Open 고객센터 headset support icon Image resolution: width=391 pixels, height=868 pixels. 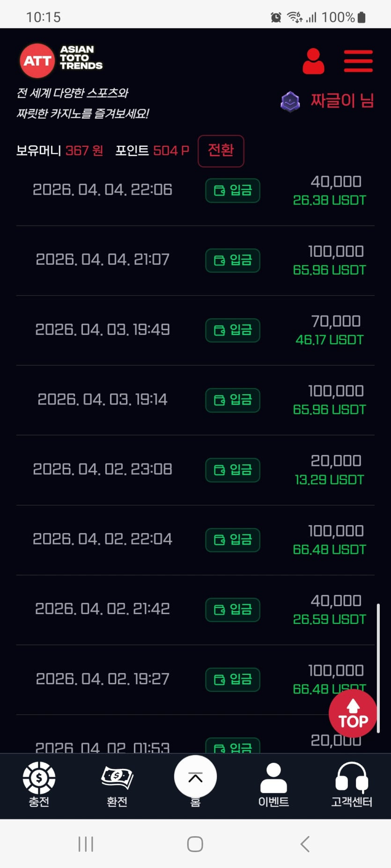[x=352, y=779]
